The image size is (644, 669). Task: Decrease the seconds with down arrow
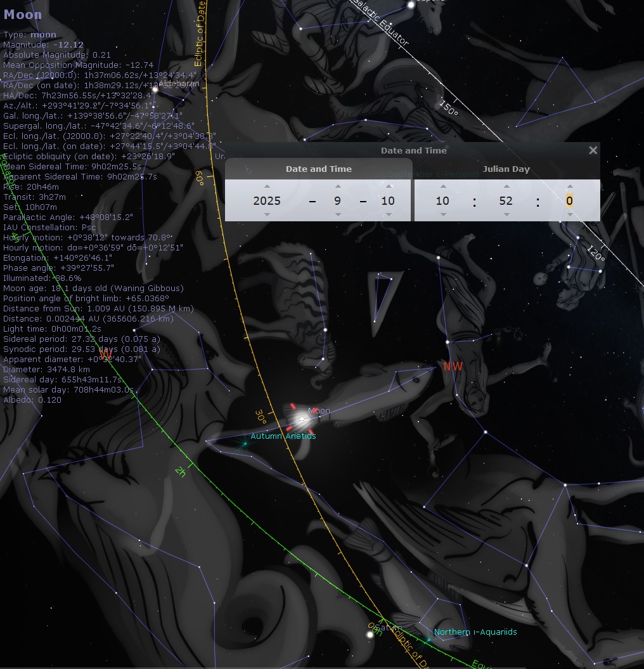[570, 214]
